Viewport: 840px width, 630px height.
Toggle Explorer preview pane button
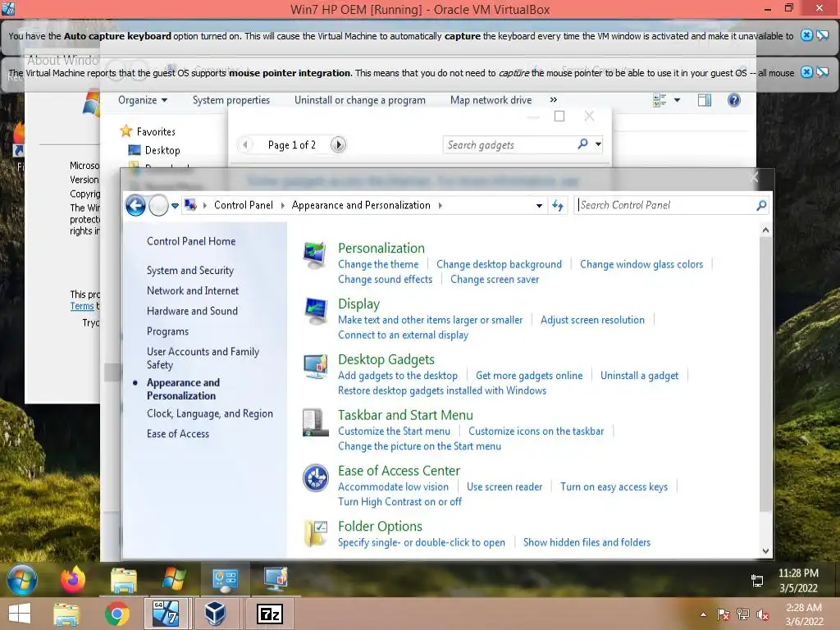point(705,100)
